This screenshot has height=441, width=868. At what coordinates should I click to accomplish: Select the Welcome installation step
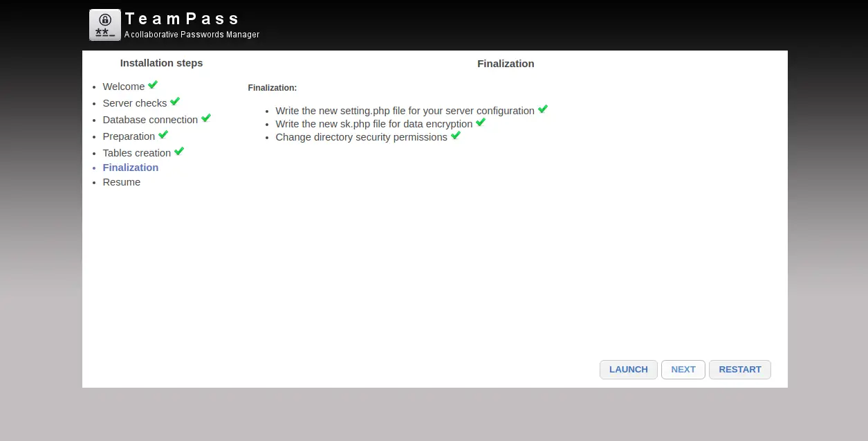[124, 87]
